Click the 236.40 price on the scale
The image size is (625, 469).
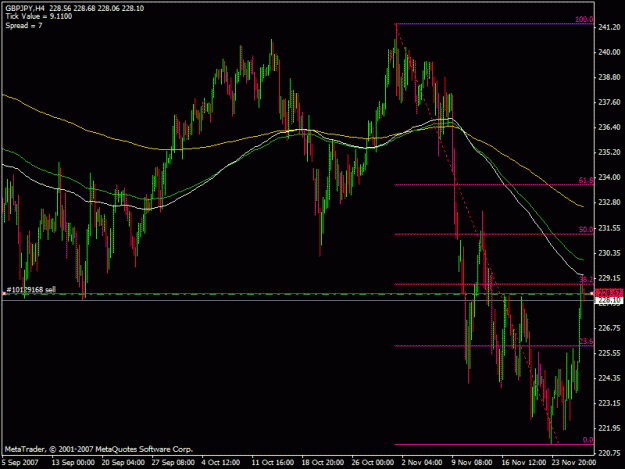point(609,127)
